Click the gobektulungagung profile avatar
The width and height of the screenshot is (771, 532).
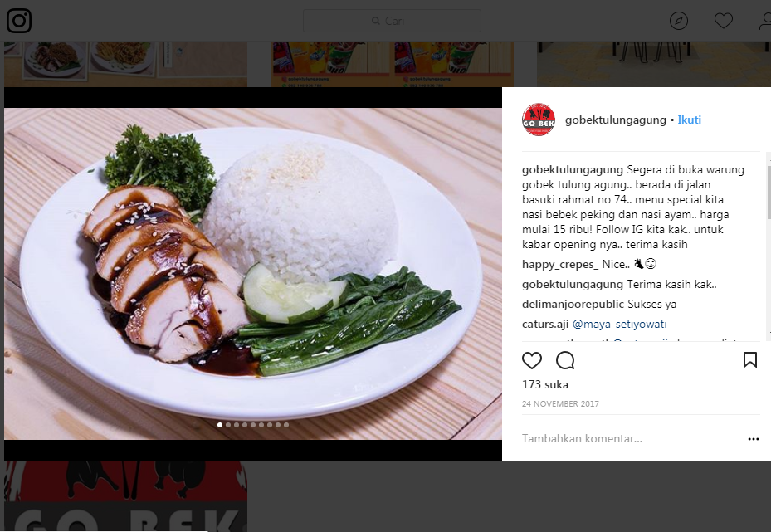click(x=539, y=120)
